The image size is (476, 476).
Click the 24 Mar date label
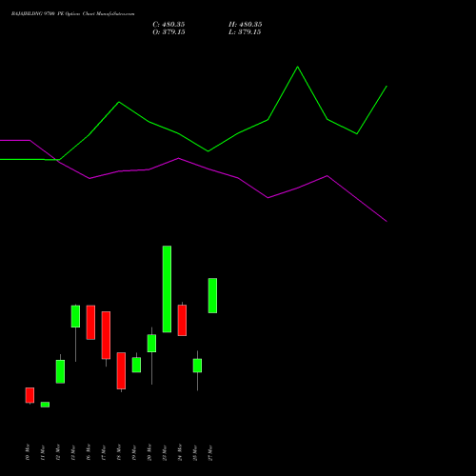click(180, 452)
